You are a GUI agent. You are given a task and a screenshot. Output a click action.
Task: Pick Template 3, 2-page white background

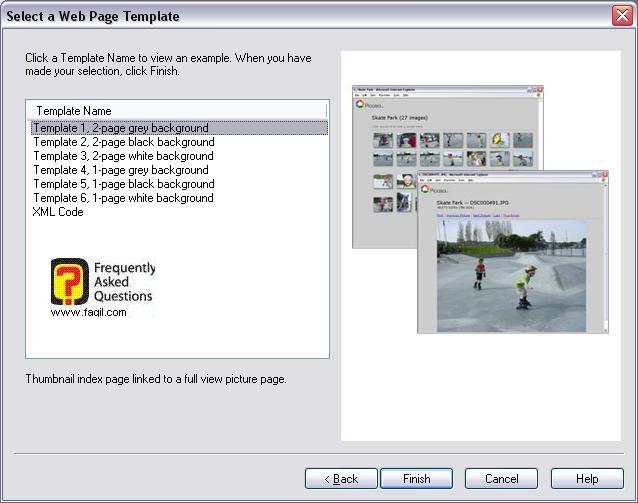coord(123,156)
